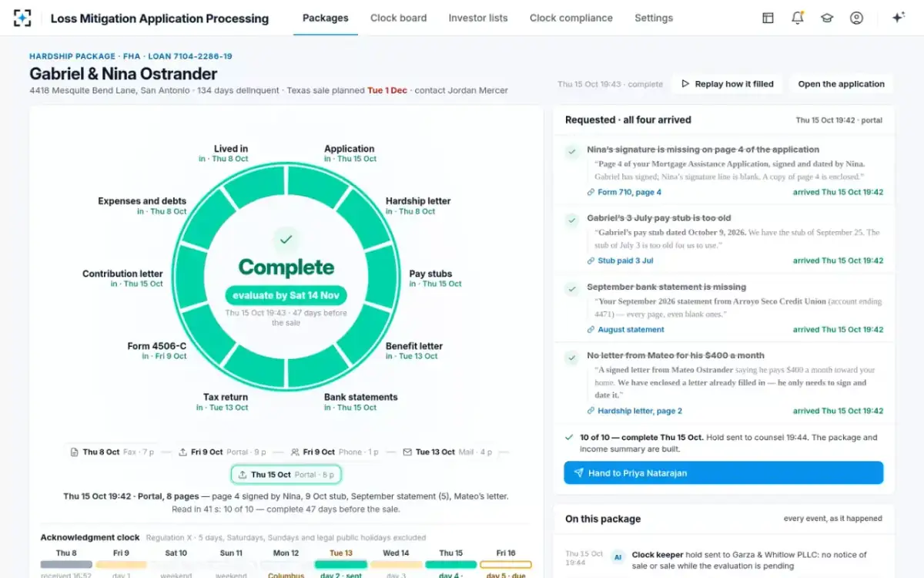This screenshot has height=578, width=924.
Task: Click Pay stubs ring label
Action: point(435,278)
